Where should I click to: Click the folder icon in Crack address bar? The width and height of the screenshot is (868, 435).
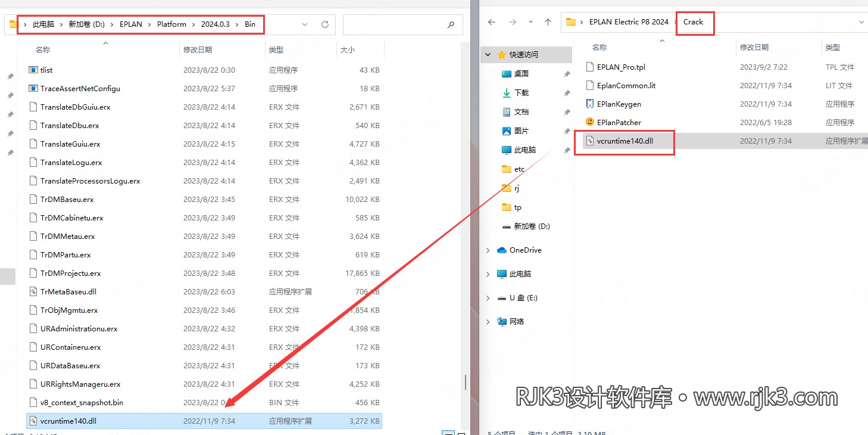tap(571, 22)
